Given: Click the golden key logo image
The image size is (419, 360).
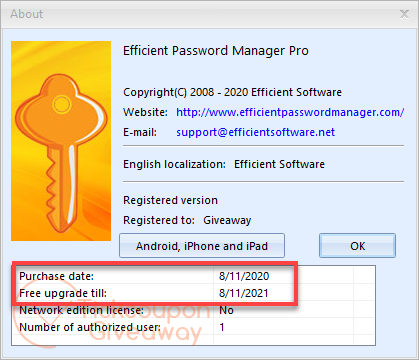Looking at the screenshot, I should click(x=61, y=141).
